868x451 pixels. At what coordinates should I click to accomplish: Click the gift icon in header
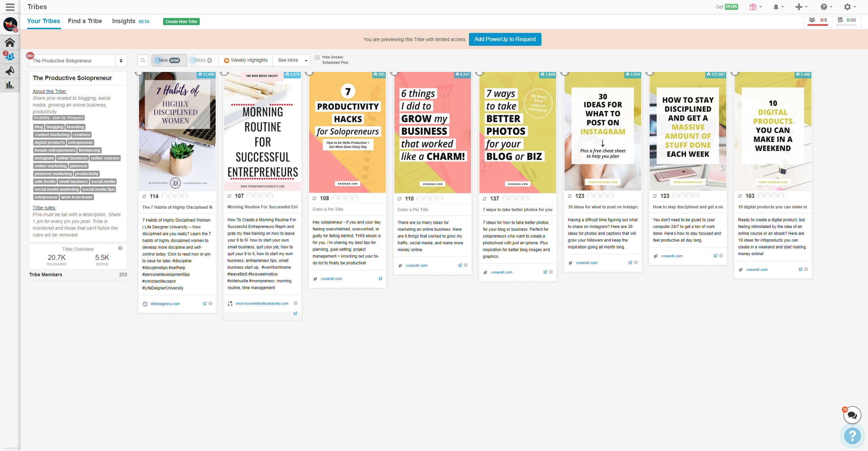coord(753,7)
